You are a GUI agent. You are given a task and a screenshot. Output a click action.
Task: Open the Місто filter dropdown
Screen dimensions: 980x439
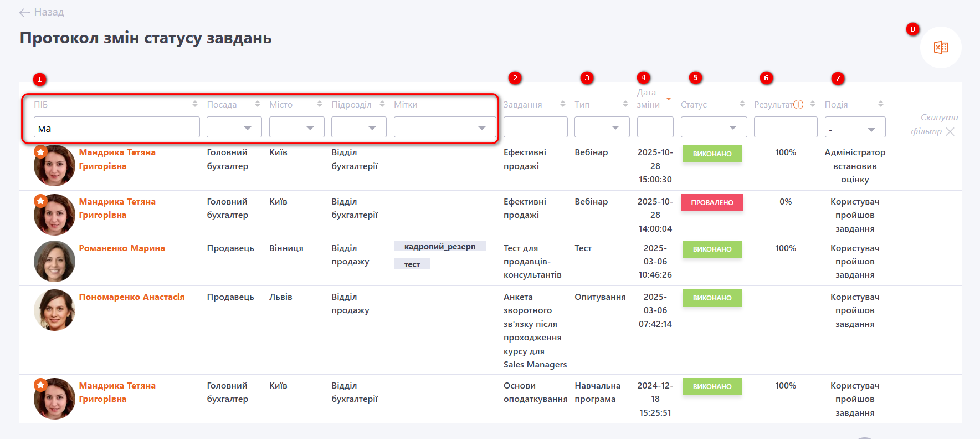click(296, 127)
